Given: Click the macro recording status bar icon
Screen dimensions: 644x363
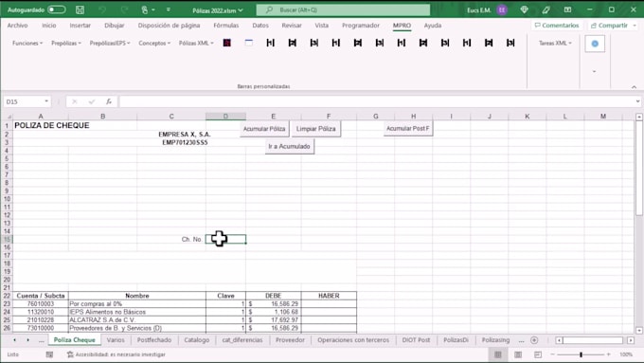Looking at the screenshot, I should pos(49,354).
